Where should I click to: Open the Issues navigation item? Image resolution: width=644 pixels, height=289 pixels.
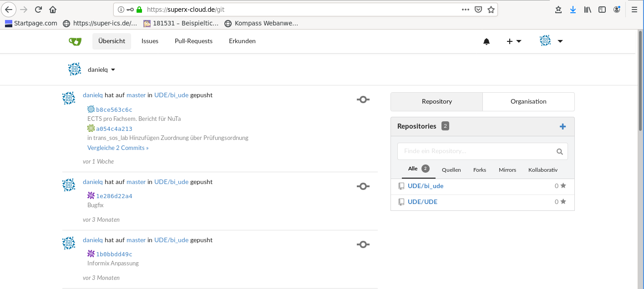(x=150, y=41)
